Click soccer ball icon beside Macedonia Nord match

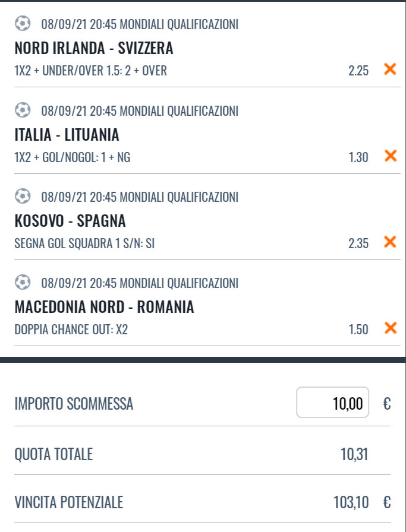click(x=23, y=282)
